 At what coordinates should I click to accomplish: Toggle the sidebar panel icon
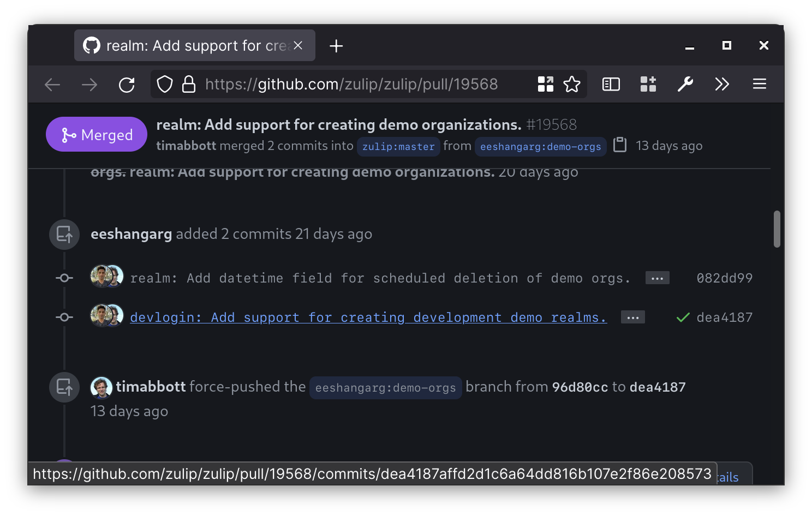(611, 84)
